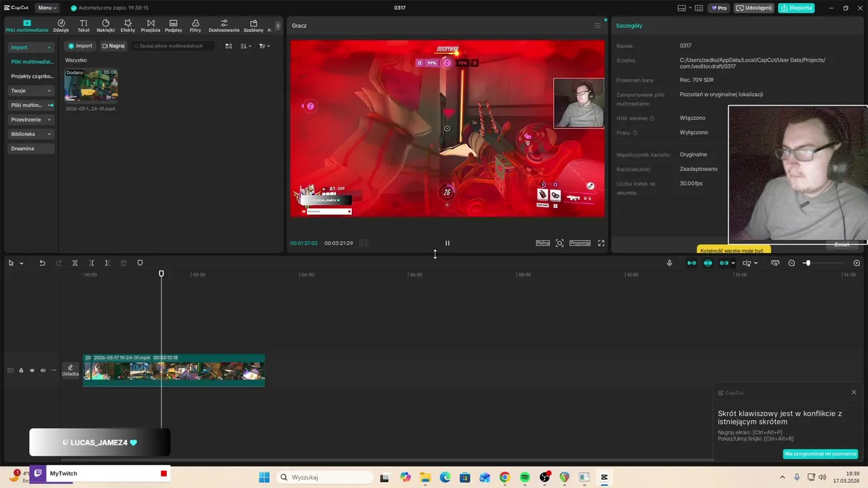Switch media grid view layout

pyautogui.click(x=229, y=46)
